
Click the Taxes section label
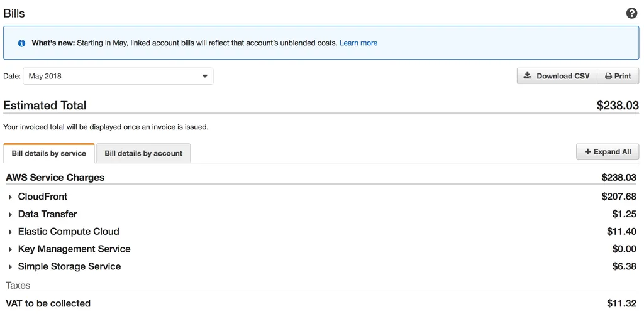[18, 285]
